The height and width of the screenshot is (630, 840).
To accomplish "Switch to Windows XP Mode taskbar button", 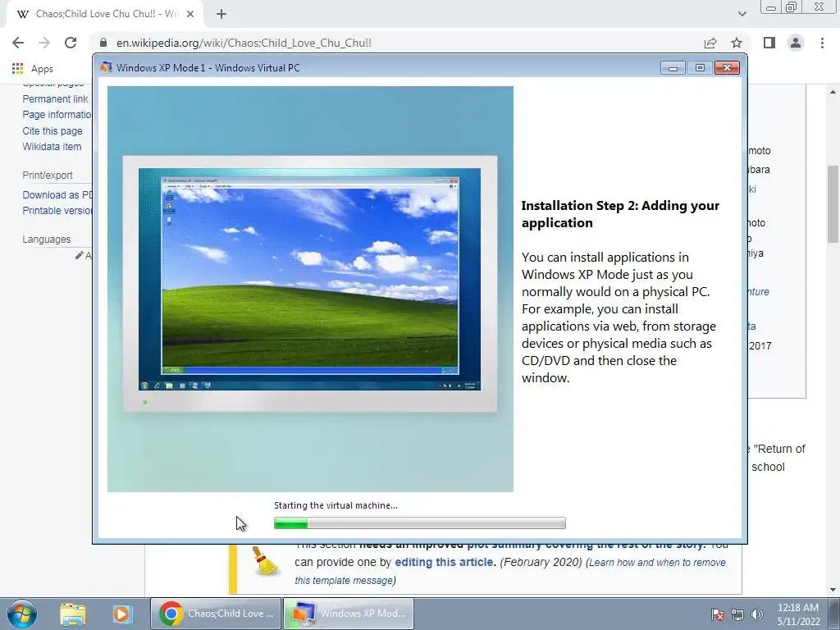I will [x=349, y=614].
